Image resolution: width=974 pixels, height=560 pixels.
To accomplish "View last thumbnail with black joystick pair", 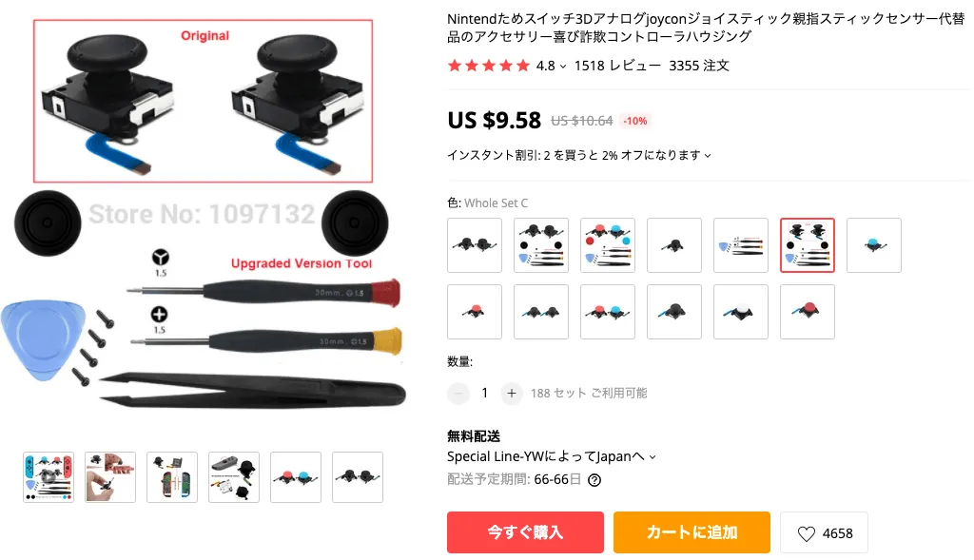I will (358, 476).
